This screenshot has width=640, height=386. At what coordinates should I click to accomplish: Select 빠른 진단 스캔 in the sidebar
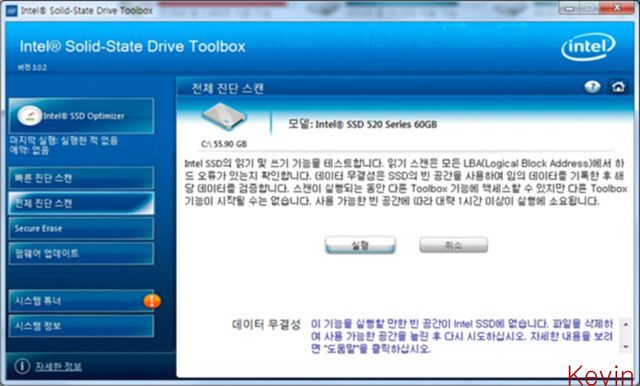click(81, 178)
